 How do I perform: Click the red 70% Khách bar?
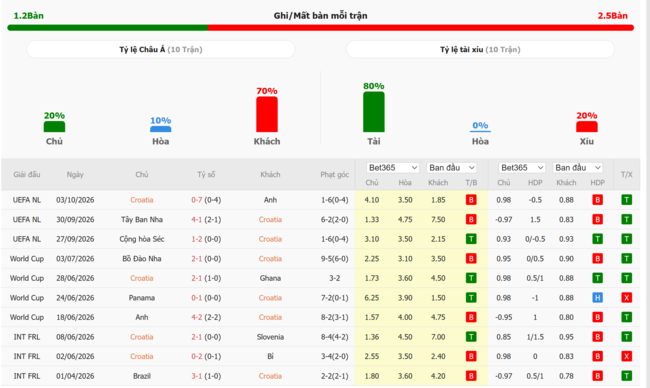point(267,114)
